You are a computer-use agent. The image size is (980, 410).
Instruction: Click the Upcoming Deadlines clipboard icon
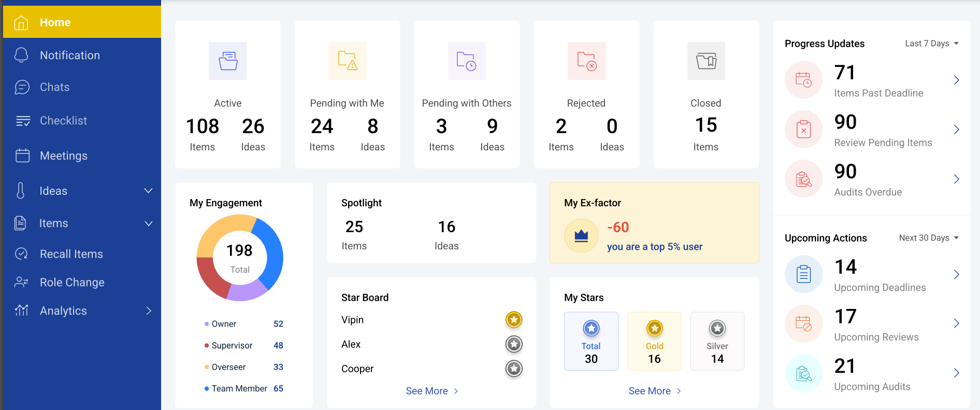point(804,274)
